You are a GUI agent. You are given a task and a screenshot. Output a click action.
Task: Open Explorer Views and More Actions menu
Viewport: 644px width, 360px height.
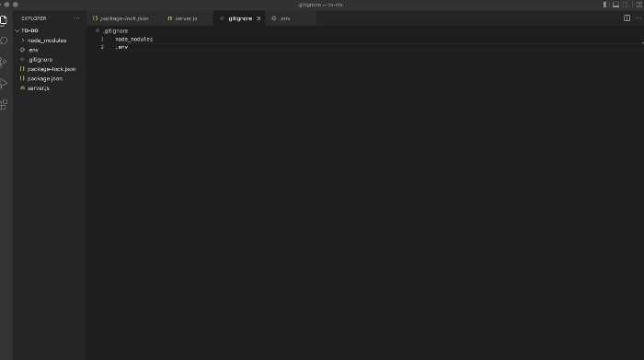pos(76,18)
